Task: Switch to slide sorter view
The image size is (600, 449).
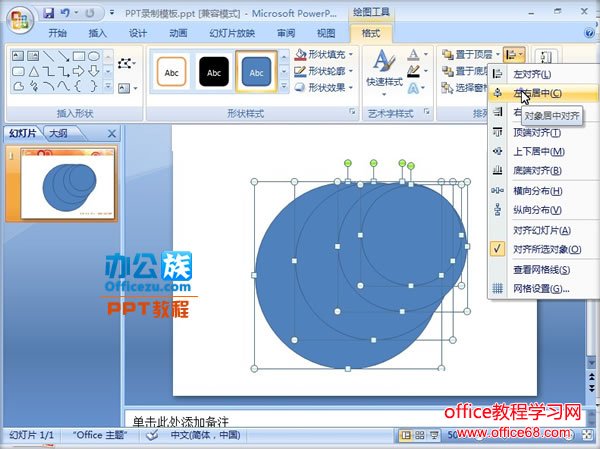Action: pos(420,435)
